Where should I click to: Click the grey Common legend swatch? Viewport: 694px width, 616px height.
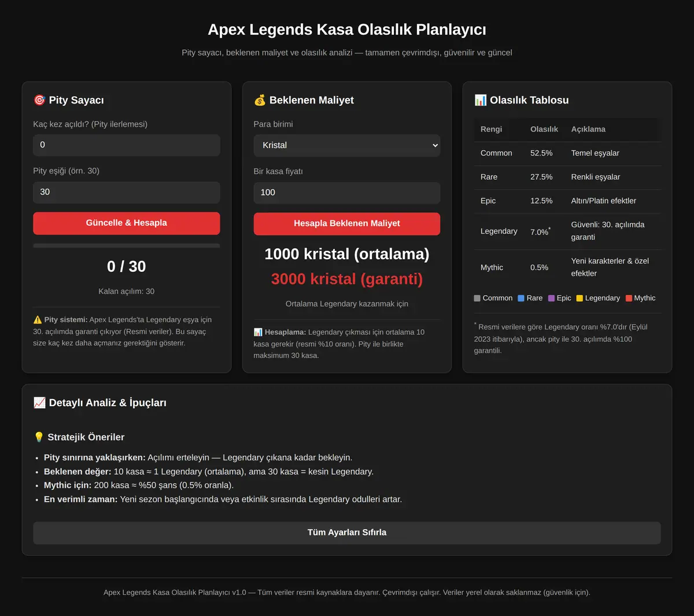(477, 298)
